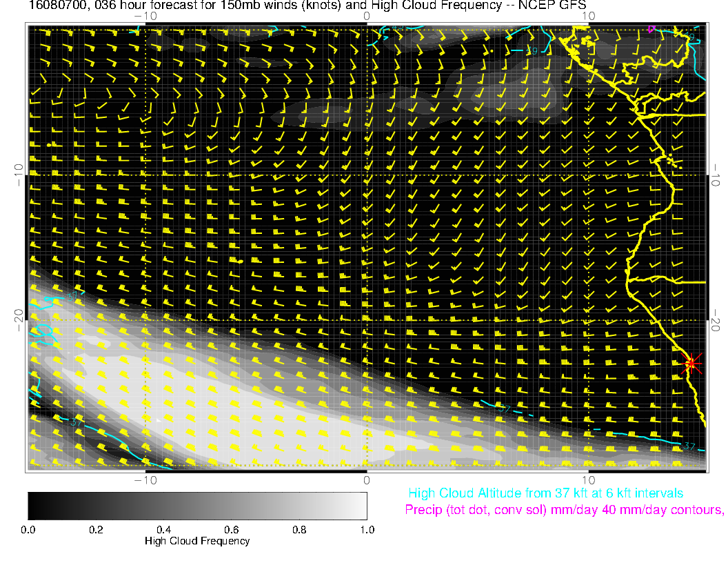This screenshot has height=563, width=728.
Task: Click the -10 longitude label on the bottom axis
Action: pyautogui.click(x=145, y=480)
